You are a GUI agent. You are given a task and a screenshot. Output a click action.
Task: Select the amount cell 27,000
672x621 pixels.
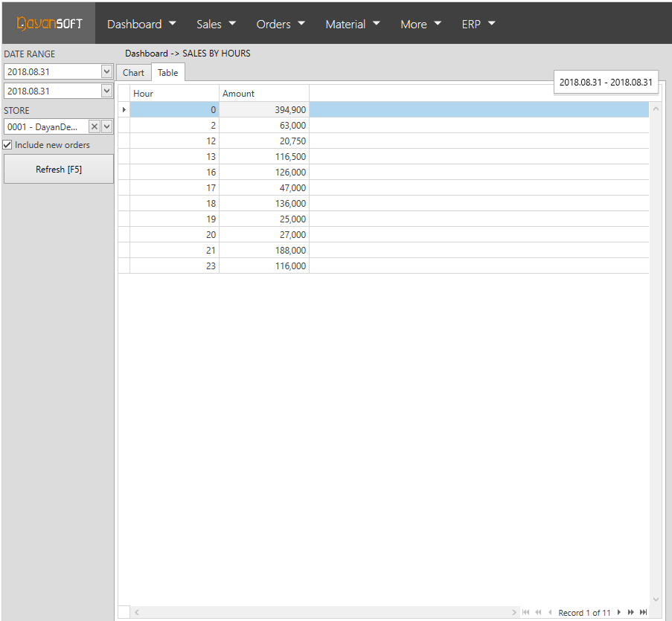pyautogui.click(x=264, y=235)
